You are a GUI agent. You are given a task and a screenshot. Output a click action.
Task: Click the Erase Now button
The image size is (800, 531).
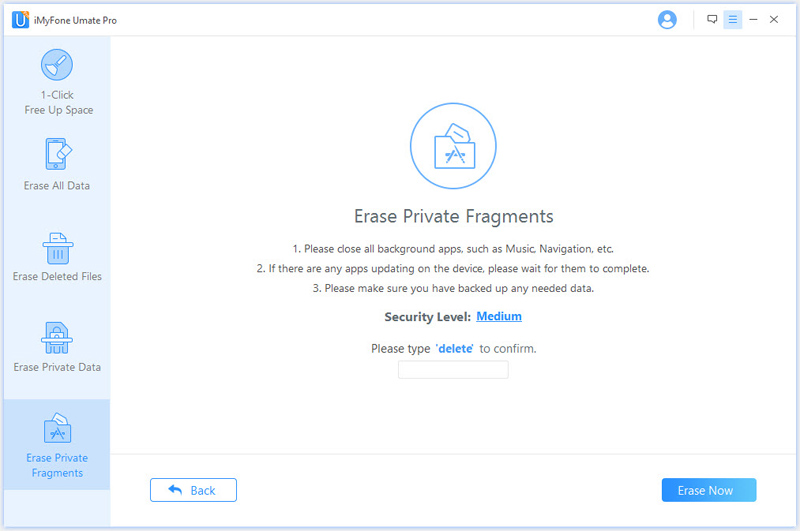point(709,490)
